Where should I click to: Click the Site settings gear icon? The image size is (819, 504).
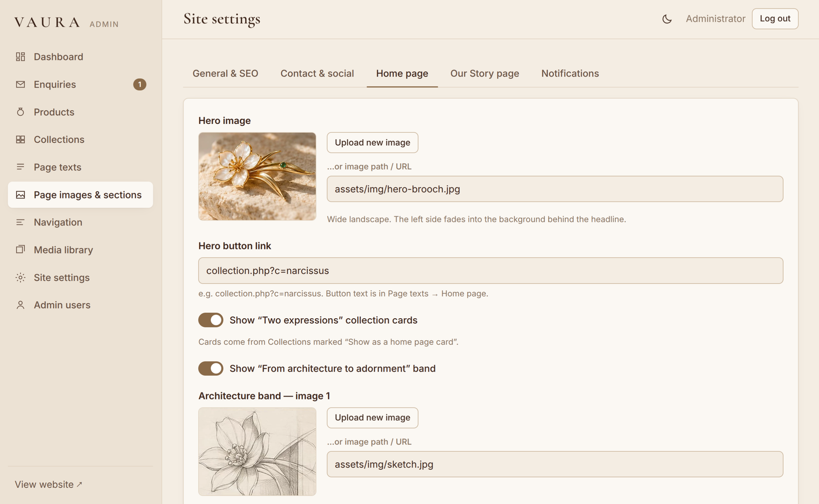coord(20,277)
